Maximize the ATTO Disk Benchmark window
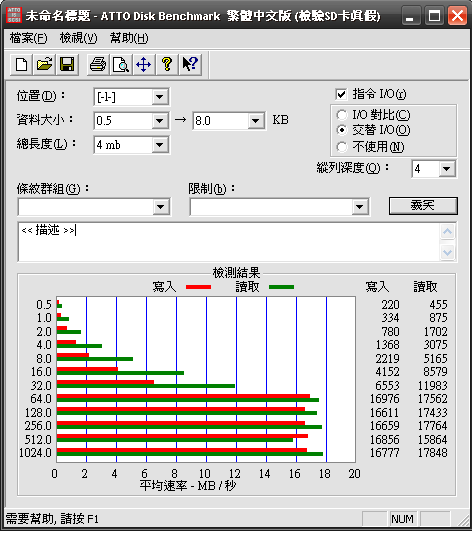This screenshot has width=472, height=534. point(434,16)
